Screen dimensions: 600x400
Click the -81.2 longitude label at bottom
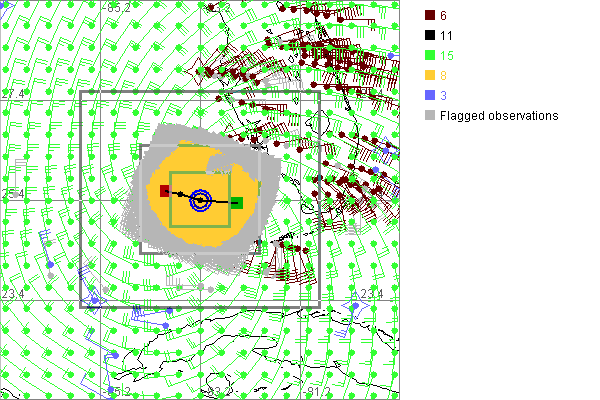[x=319, y=391]
